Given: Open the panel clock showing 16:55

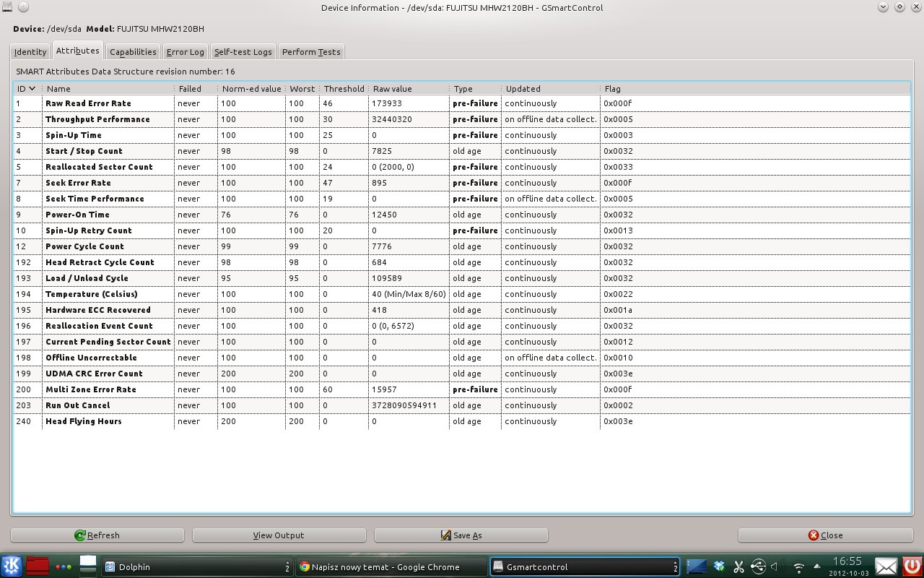Looking at the screenshot, I should point(847,566).
